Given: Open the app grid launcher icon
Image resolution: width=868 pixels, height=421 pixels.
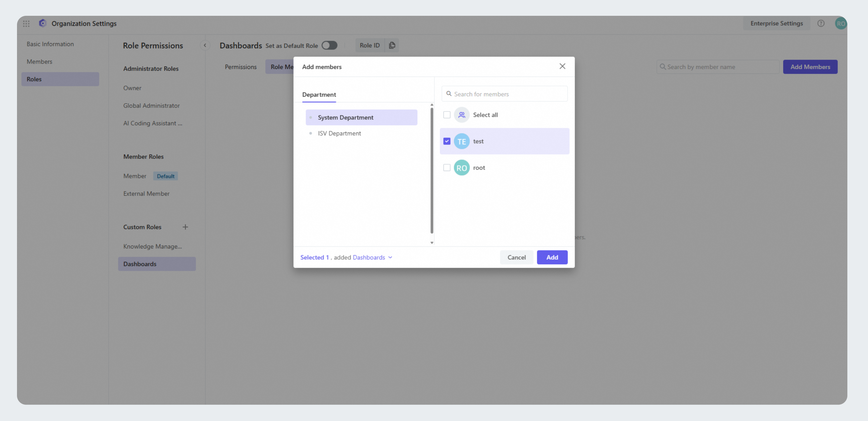Looking at the screenshot, I should click(26, 24).
